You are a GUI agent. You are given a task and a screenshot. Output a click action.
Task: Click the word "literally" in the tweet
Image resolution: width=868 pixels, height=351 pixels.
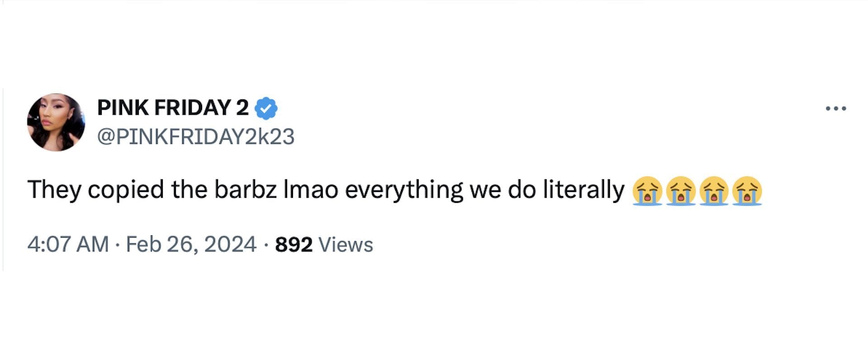583,189
